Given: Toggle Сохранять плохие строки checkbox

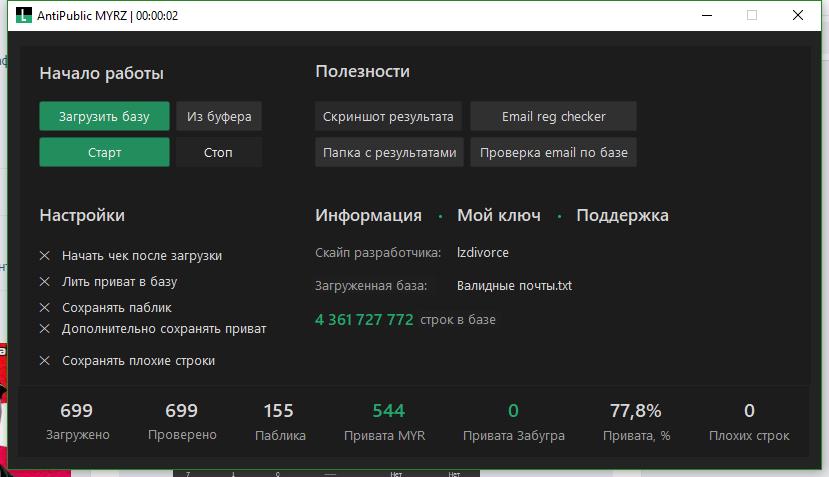Looking at the screenshot, I should click(x=44, y=361).
